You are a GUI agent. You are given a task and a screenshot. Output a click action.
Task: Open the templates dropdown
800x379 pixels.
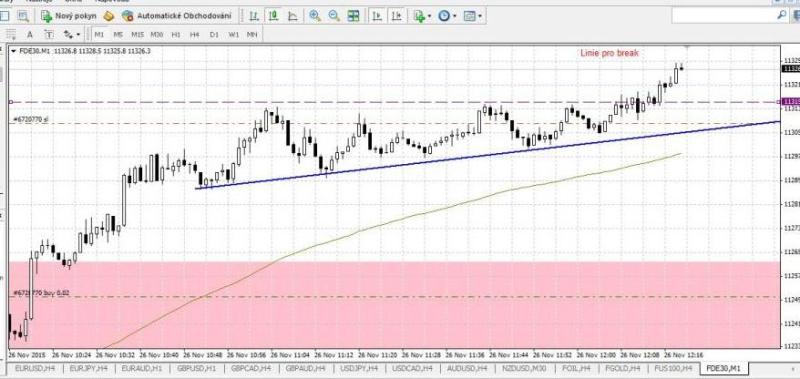point(472,16)
